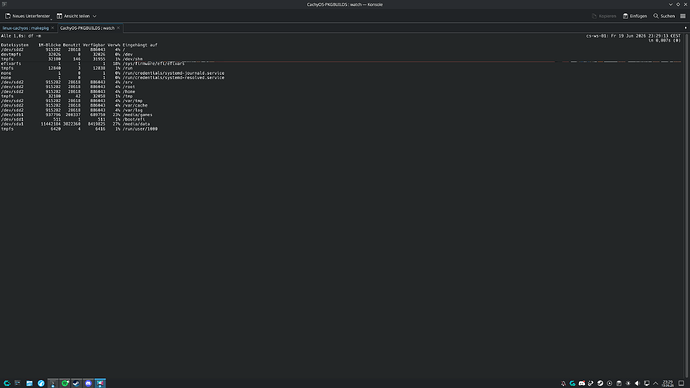Close the CachyOS-PKGBUILDS : watch tab
Viewport: 690px width, 388px height.
point(118,28)
